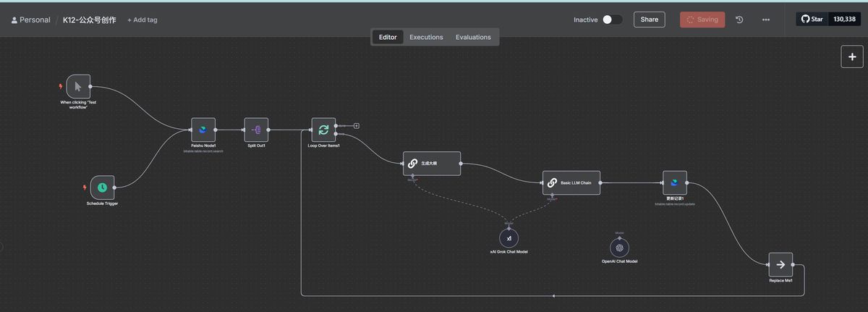Click Add tag link
Screen dimensions: 868x312
[x=142, y=20]
